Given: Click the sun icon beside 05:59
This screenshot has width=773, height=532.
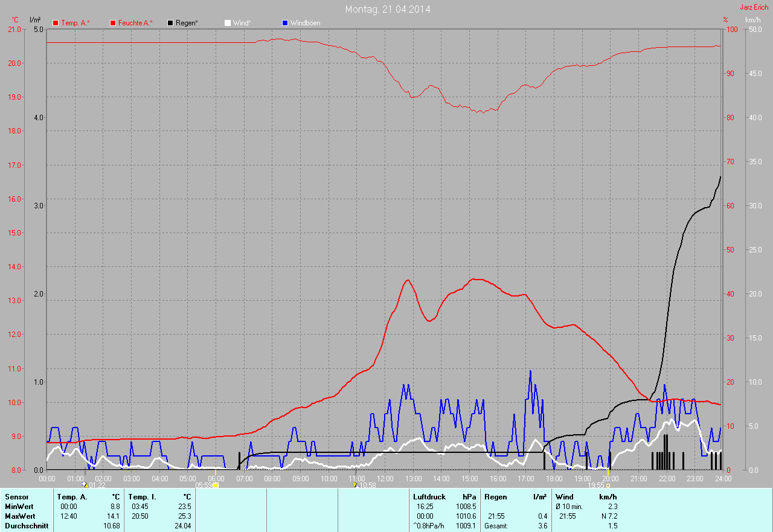Looking at the screenshot, I should (x=216, y=485).
